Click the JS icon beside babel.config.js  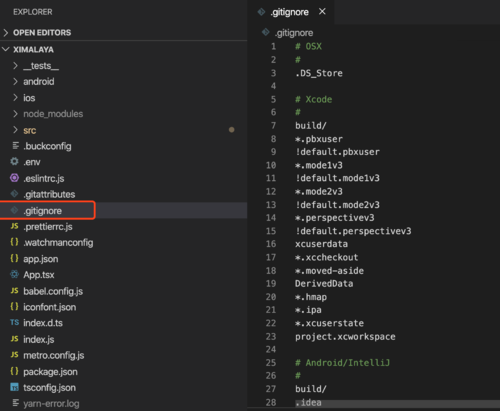14,291
